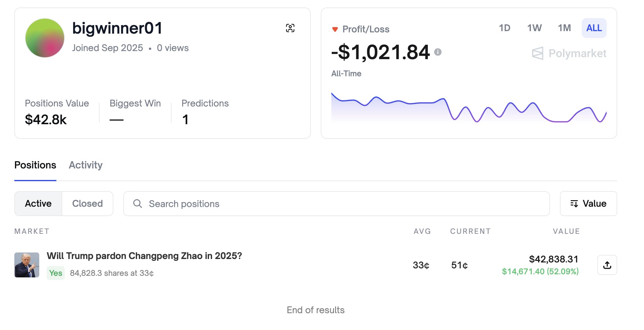Click the Positions Value amount $42.8k
The width and height of the screenshot is (644, 330).
point(46,120)
